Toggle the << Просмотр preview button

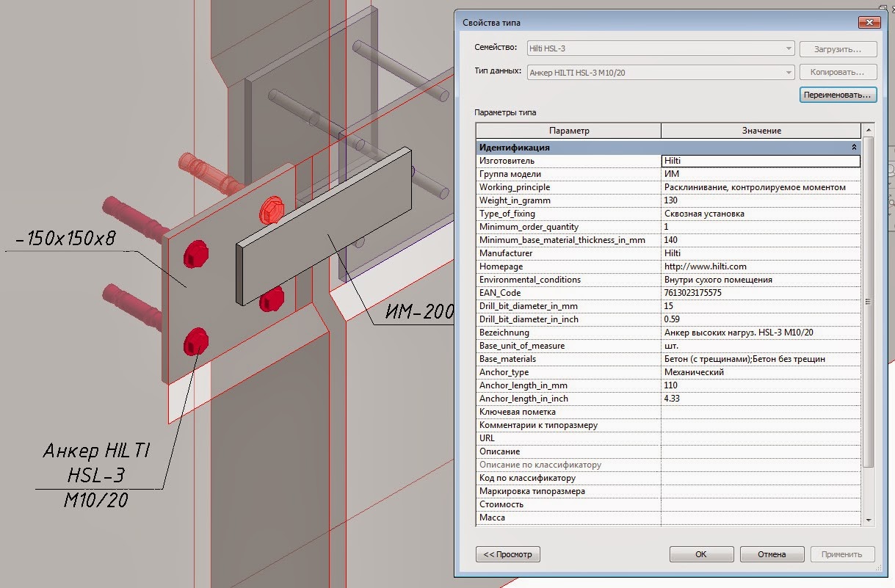click(x=508, y=554)
